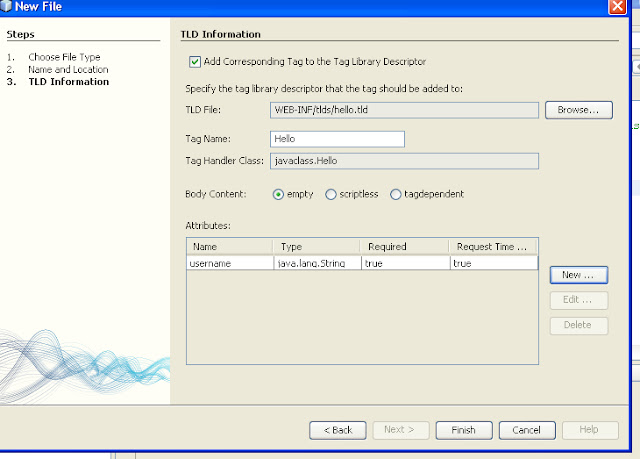Select the empty body content option
Image resolution: width=640 pixels, height=459 pixels.
[x=278, y=194]
